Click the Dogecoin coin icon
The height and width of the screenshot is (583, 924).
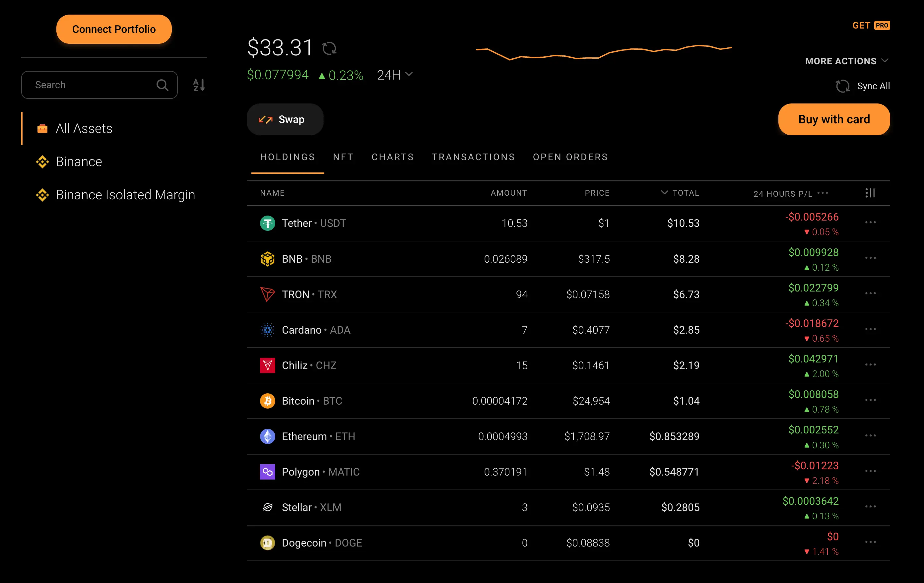267,543
